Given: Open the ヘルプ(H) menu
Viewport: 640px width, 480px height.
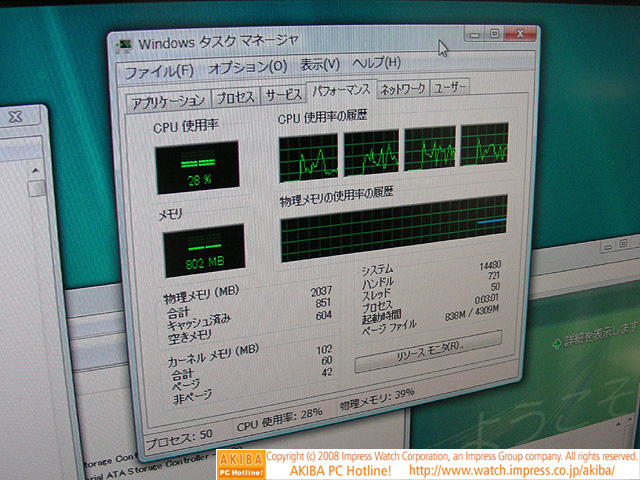Looking at the screenshot, I should (x=377, y=63).
